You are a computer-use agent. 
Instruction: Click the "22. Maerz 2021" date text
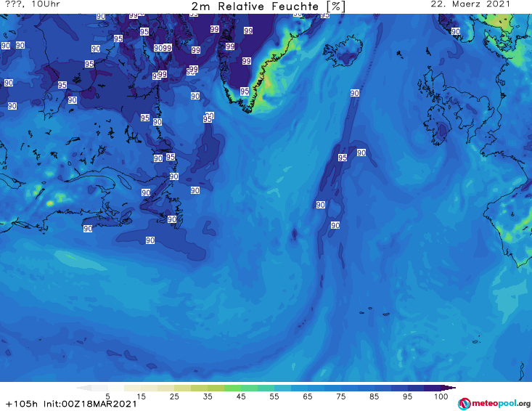[470, 4]
